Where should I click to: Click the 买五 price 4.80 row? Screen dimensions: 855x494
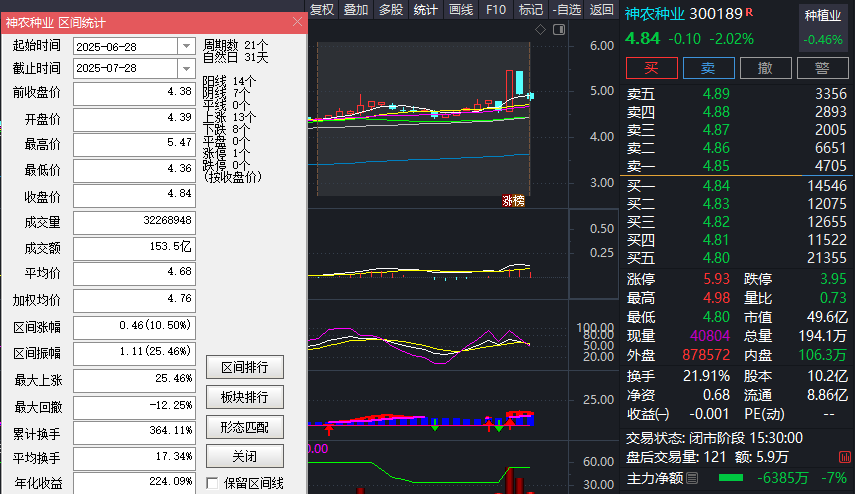coord(737,258)
